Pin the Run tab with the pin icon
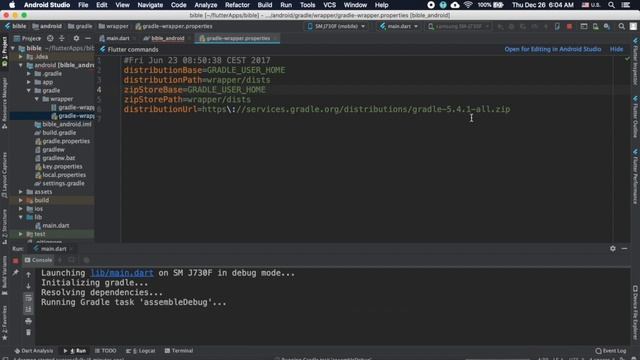The width and height of the screenshot is (640, 360). pos(16,273)
